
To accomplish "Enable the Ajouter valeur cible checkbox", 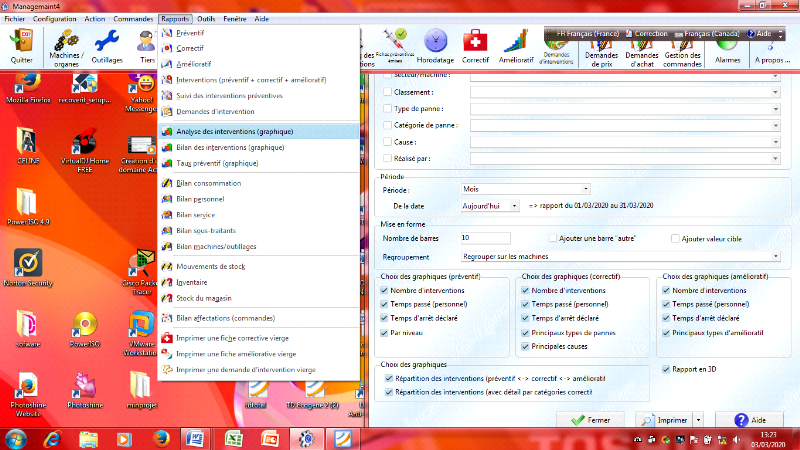I will pos(674,239).
